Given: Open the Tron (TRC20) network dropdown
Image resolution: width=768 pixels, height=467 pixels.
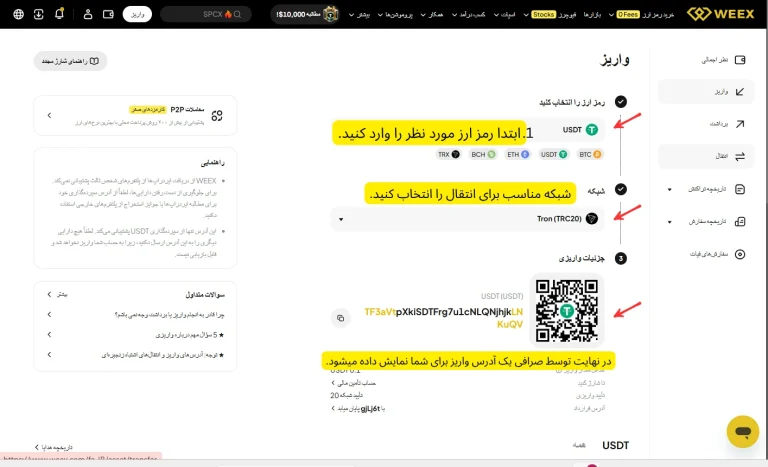Looking at the screenshot, I should point(469,219).
